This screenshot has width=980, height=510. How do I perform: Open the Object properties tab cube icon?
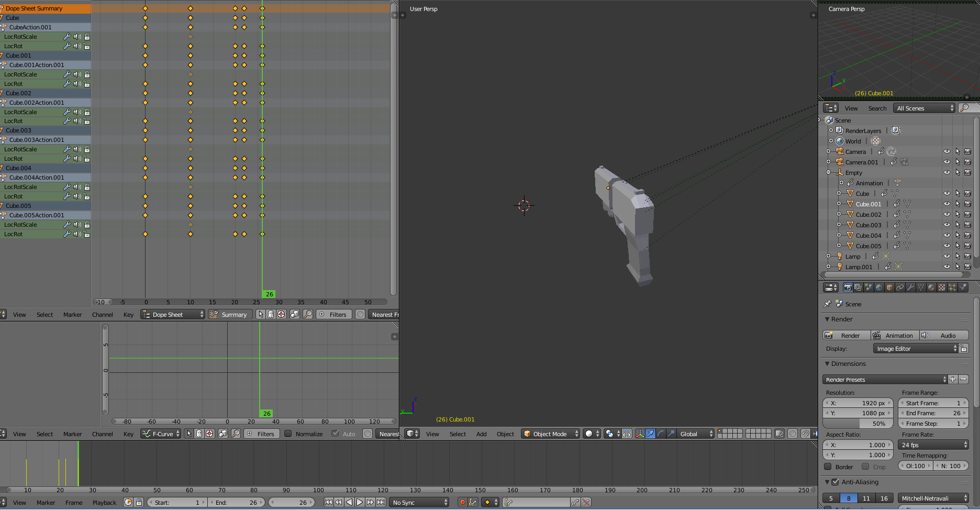(x=889, y=287)
